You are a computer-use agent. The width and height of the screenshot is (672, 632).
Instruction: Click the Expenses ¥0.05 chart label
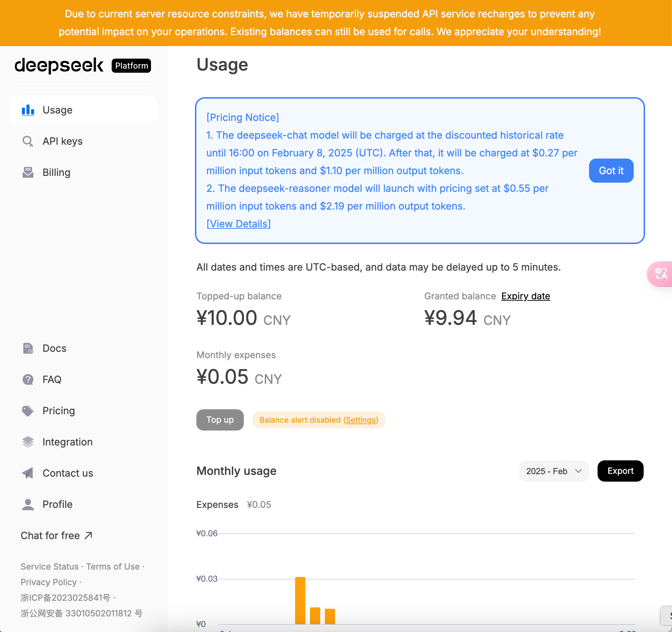pyautogui.click(x=234, y=505)
